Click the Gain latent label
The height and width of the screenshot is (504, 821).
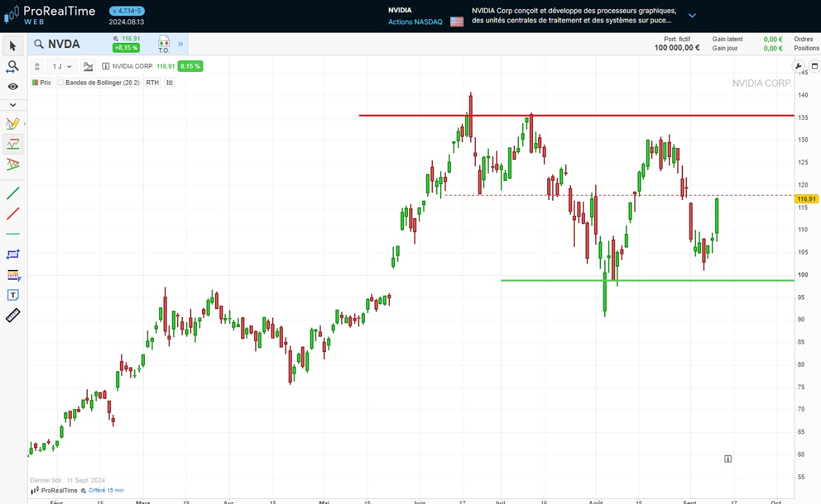pos(727,39)
